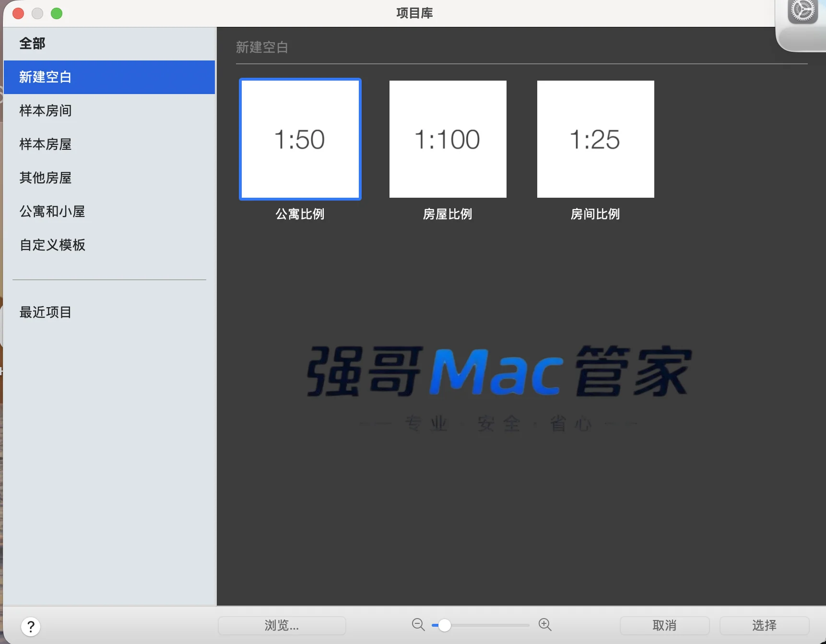826x644 pixels.
Task: Click the 公寓比例 label
Action: (300, 214)
